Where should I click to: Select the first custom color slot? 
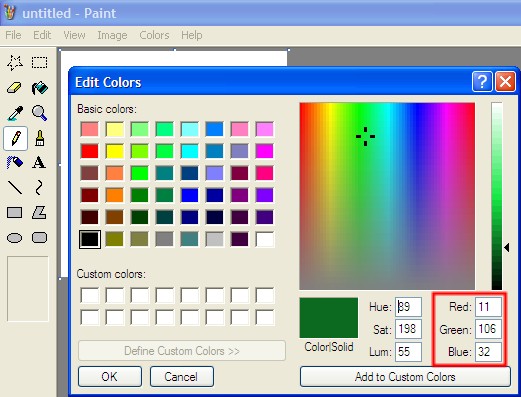click(90, 295)
